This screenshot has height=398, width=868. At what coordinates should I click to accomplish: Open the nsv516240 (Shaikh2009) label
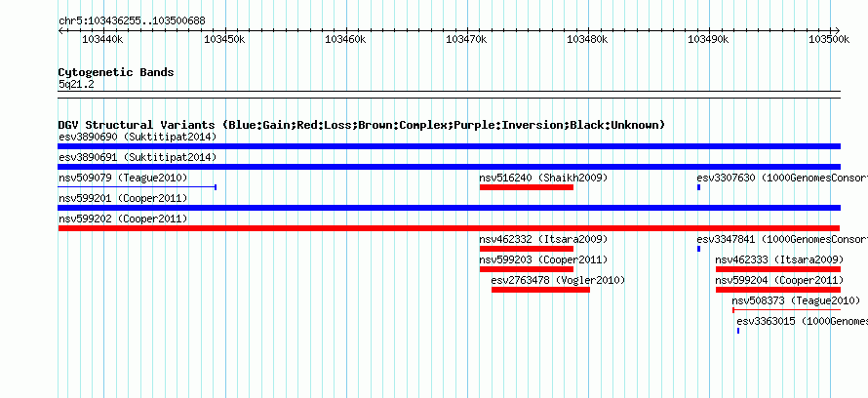pyautogui.click(x=543, y=178)
